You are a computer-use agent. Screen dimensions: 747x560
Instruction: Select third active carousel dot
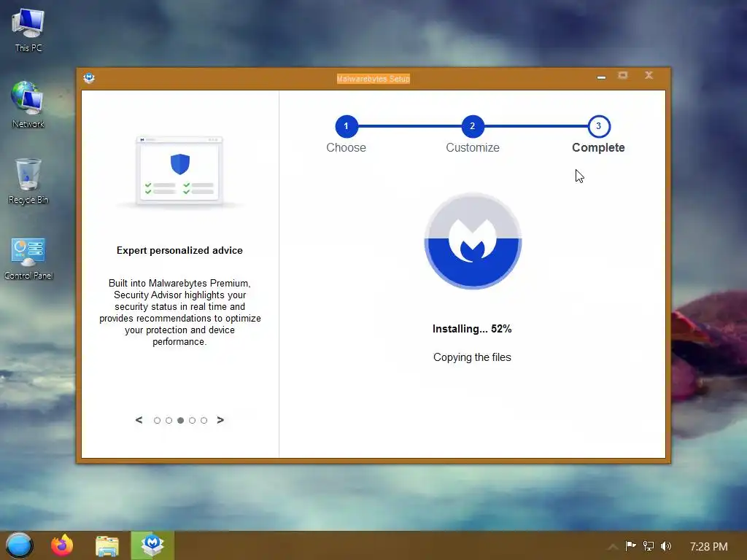coord(181,421)
